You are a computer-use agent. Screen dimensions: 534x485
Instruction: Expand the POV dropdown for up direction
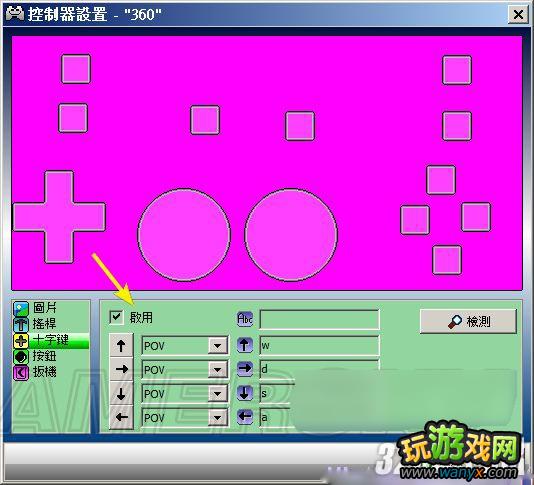click(218, 346)
